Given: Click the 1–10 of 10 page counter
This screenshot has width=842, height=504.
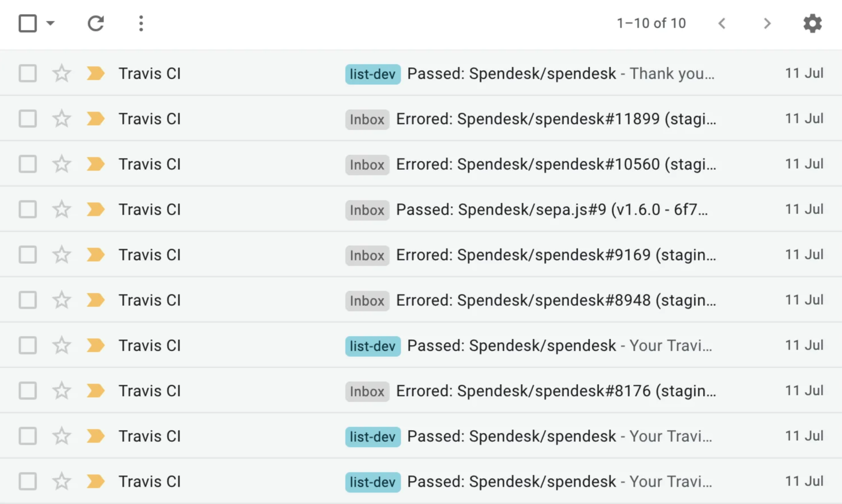Looking at the screenshot, I should (x=651, y=24).
